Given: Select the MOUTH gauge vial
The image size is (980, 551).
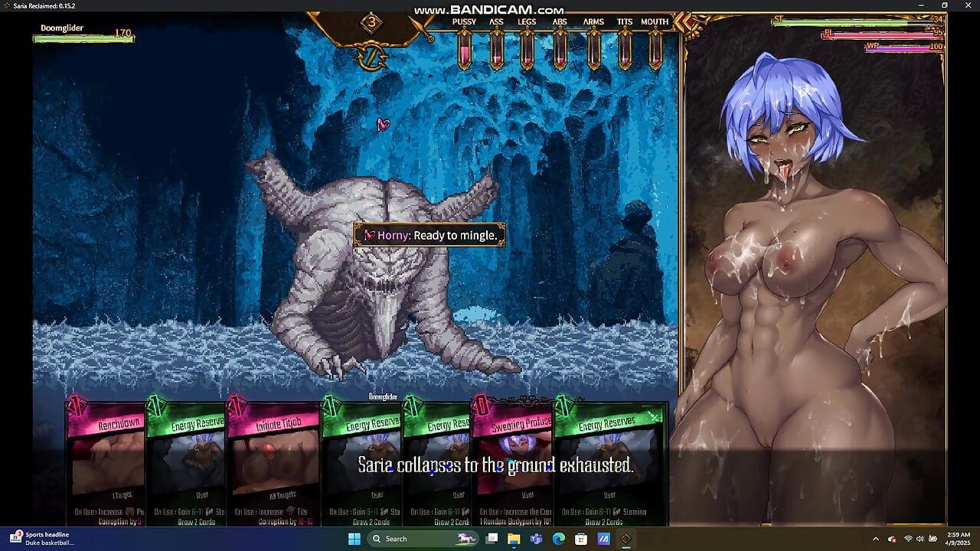Looking at the screenshot, I should tap(655, 49).
